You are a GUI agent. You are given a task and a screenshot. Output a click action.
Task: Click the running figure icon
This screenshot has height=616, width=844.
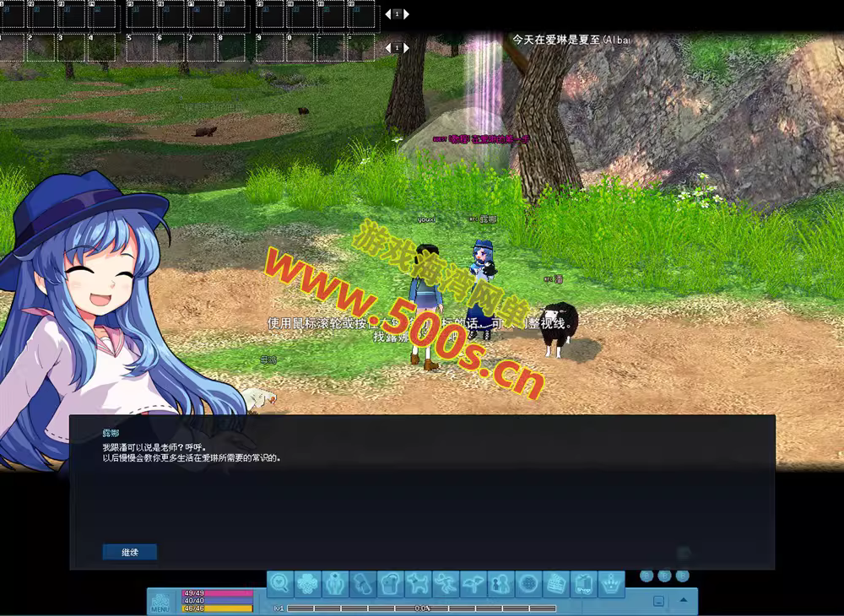point(445,583)
